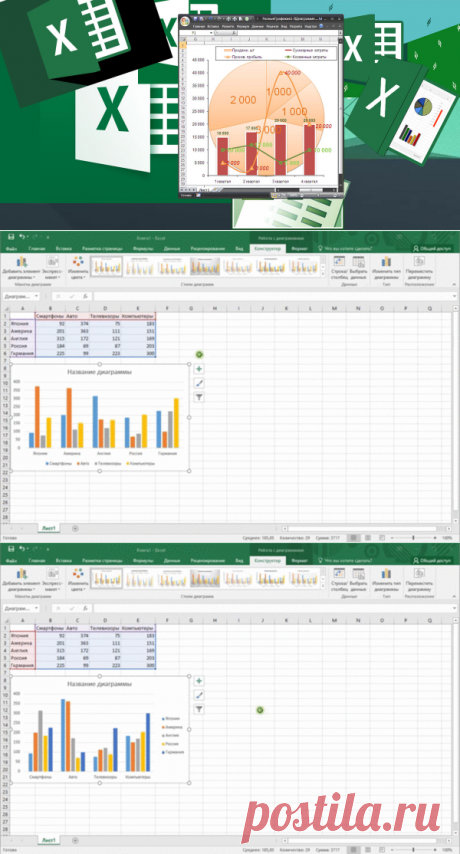Select first chart style thumbnail in lower window
Viewport: 460px width, 854px height.
point(106,578)
